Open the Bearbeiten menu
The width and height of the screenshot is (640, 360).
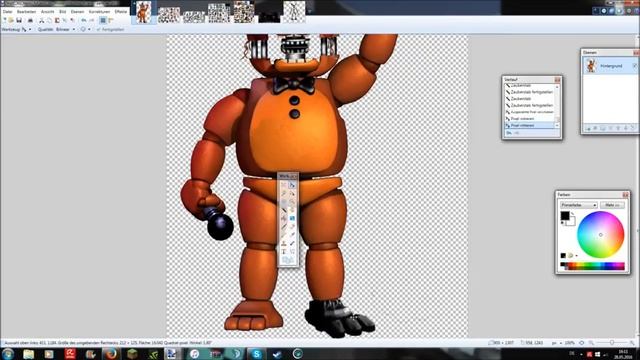pyautogui.click(x=27, y=12)
